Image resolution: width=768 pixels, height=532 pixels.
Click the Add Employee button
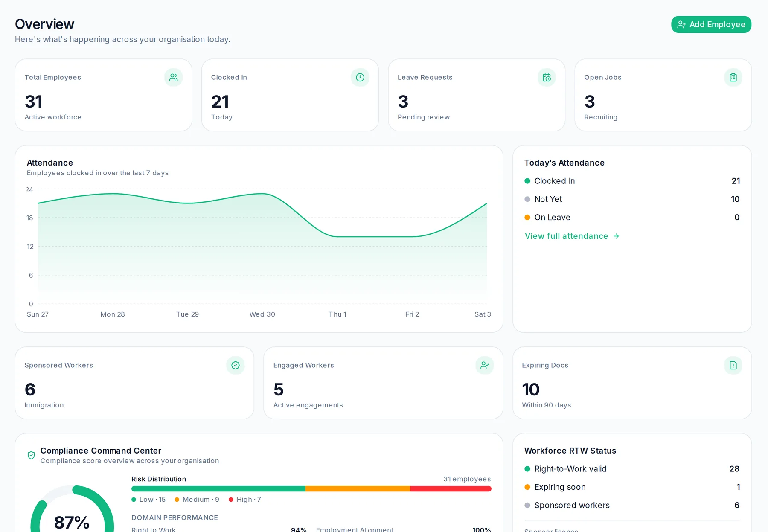[x=711, y=24]
